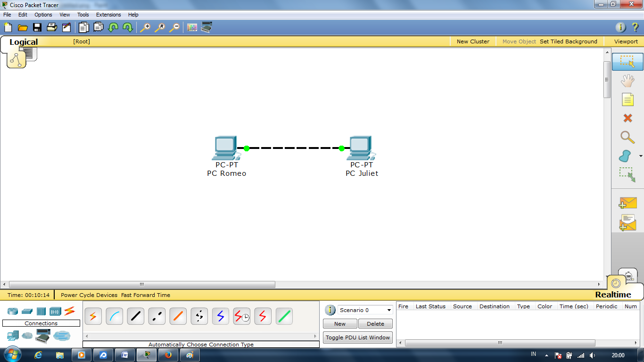The image size is (644, 362).
Task: Pick the green Octal cable
Action: point(284,316)
